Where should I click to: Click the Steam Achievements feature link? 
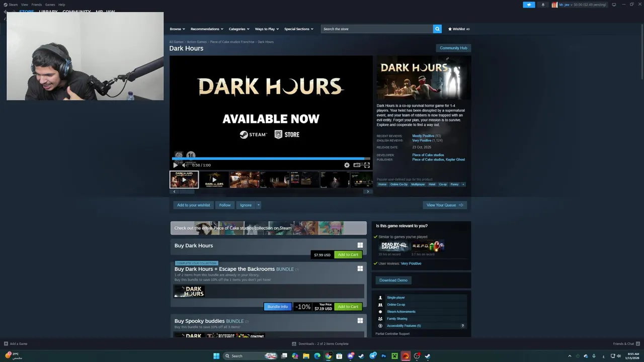(401, 312)
